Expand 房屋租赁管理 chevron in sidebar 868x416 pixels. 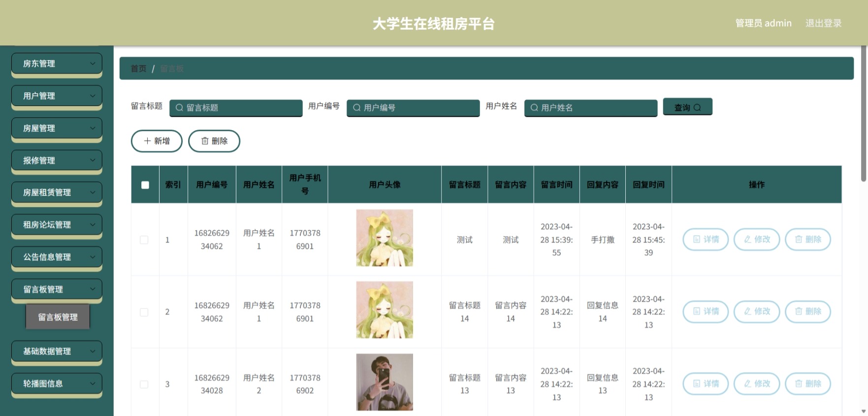point(93,192)
